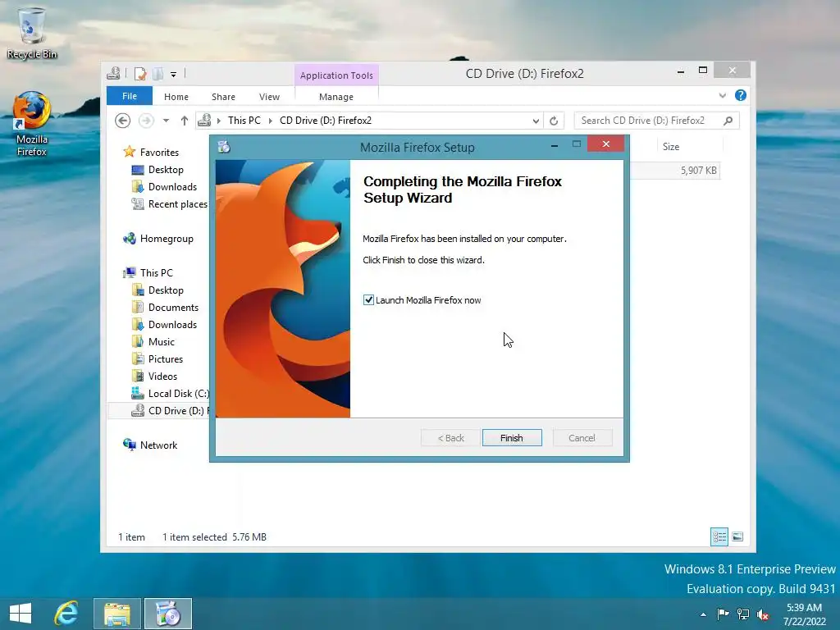The width and height of the screenshot is (840, 630).
Task: Click the Cancel button in setup
Action: tap(582, 438)
